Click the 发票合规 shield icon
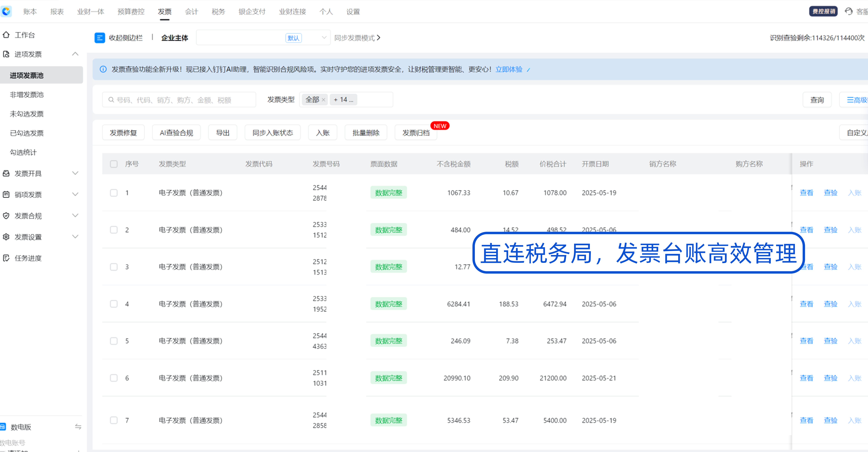 point(6,216)
